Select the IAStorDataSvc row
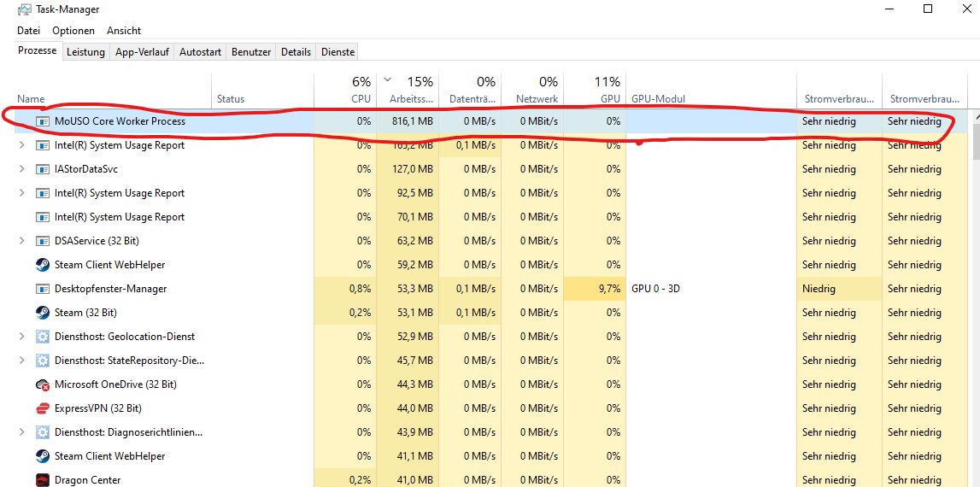The image size is (980, 487). pyautogui.click(x=490, y=169)
